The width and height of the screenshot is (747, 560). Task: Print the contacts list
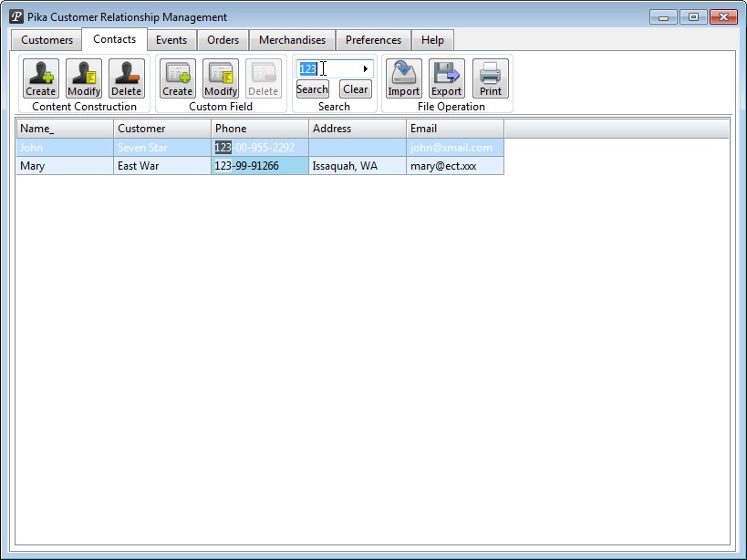coord(491,78)
